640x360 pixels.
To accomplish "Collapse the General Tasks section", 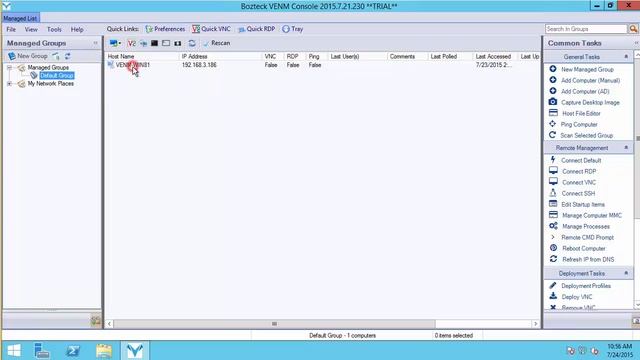I will click(626, 57).
